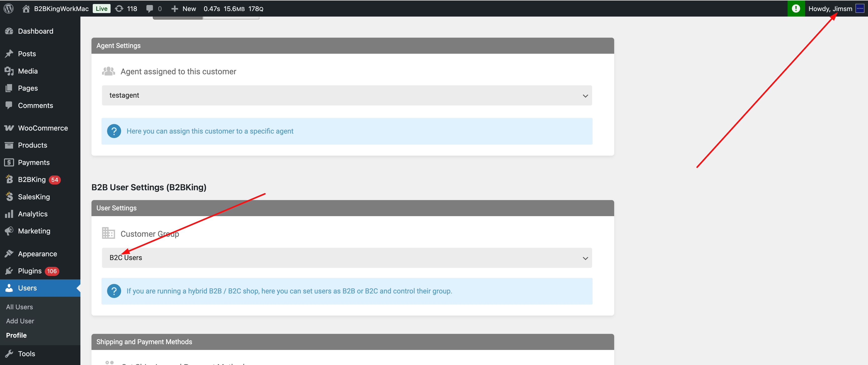Click the WooCommerce W icon
This screenshot has height=365, width=868.
9,128
